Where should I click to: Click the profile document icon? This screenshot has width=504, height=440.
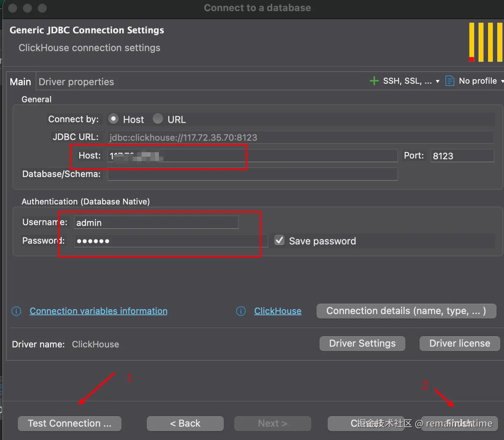pyautogui.click(x=450, y=81)
